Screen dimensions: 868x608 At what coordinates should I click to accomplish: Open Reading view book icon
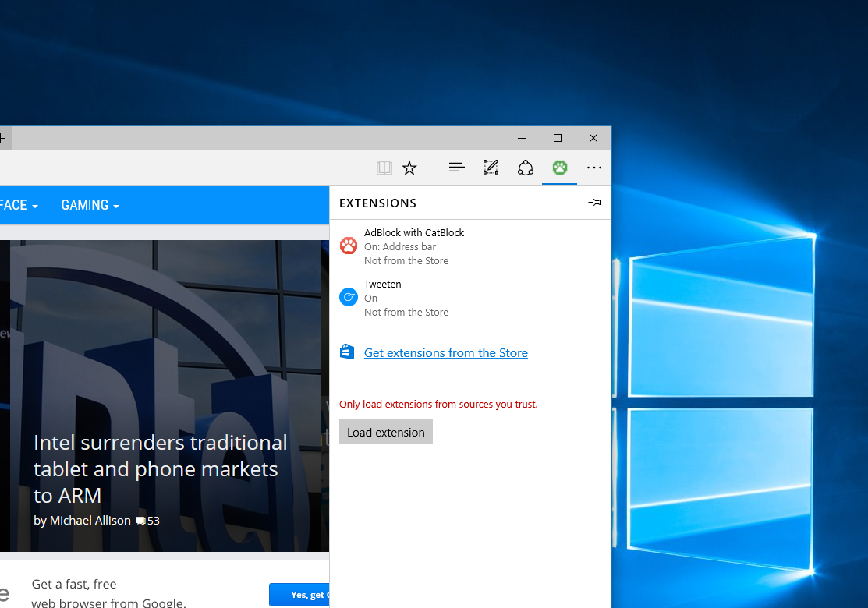(x=384, y=168)
